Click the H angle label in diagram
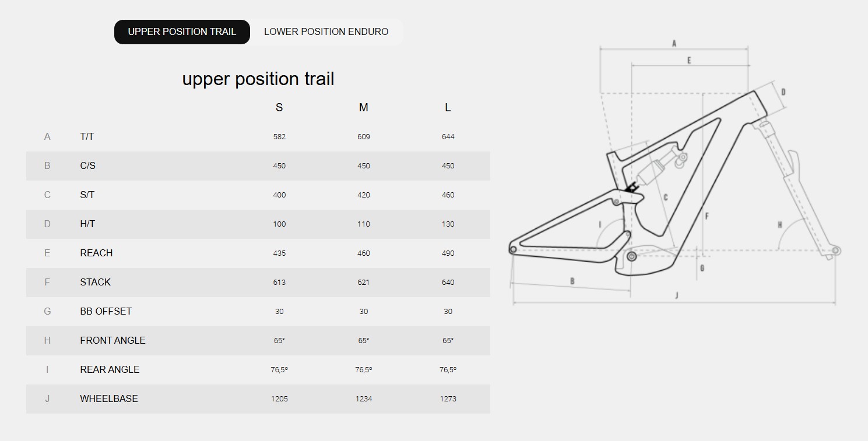 tap(780, 225)
